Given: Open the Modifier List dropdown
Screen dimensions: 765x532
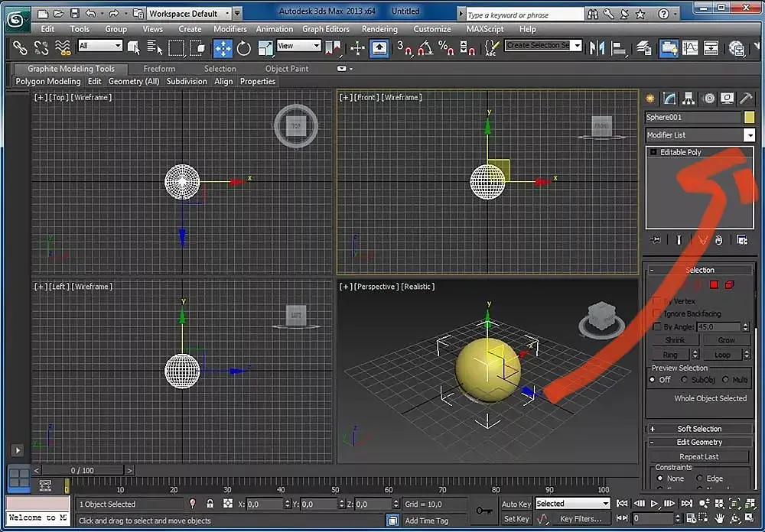Looking at the screenshot, I should tap(749, 135).
